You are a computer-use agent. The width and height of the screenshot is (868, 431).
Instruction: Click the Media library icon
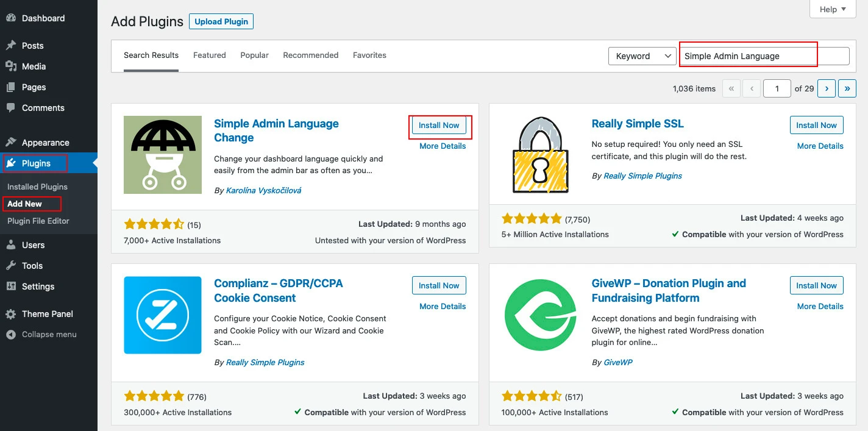pyautogui.click(x=11, y=66)
